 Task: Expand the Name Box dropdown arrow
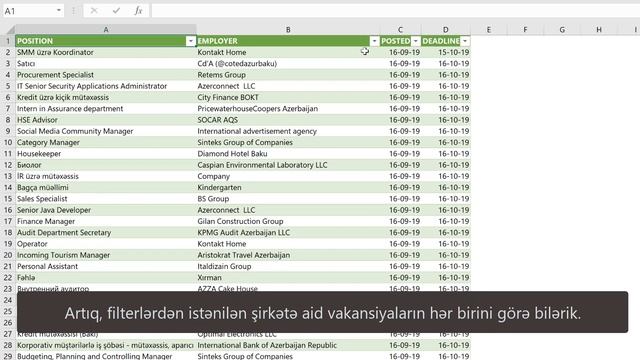pyautogui.click(x=59, y=11)
